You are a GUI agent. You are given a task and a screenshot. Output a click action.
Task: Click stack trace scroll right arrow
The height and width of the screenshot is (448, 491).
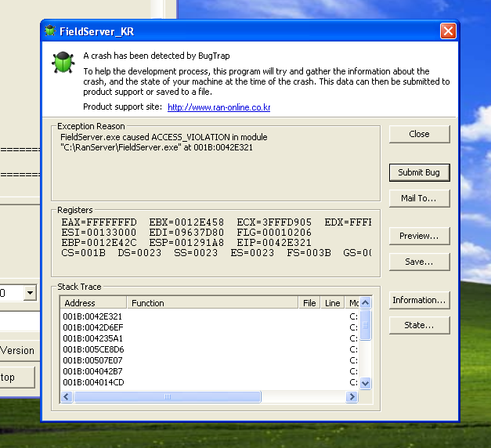click(x=352, y=397)
